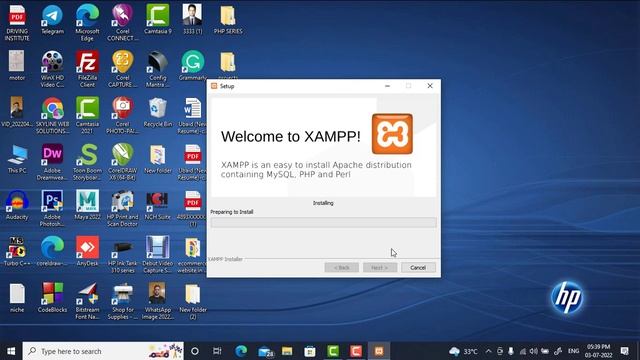Select the motor file icon

17,65
